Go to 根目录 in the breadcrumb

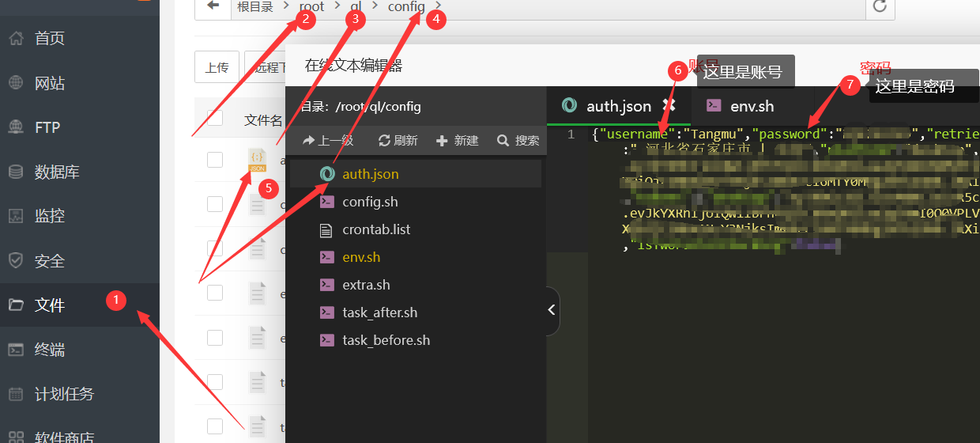255,6
